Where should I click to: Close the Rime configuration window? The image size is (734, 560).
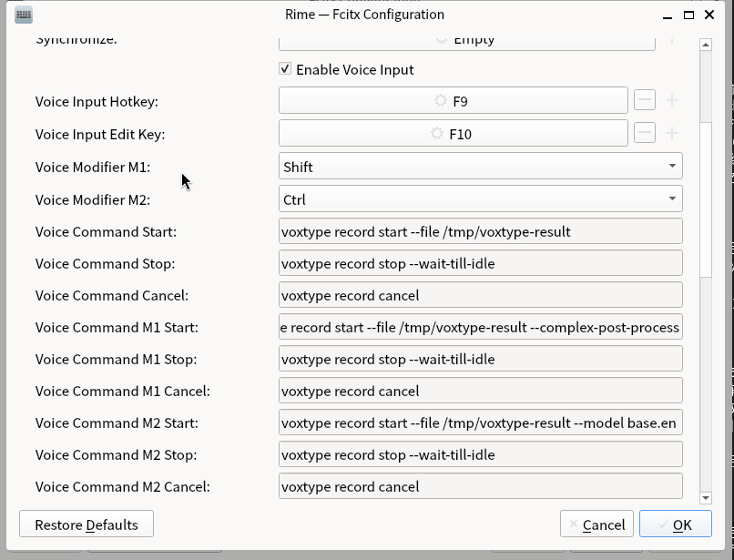coord(713,15)
